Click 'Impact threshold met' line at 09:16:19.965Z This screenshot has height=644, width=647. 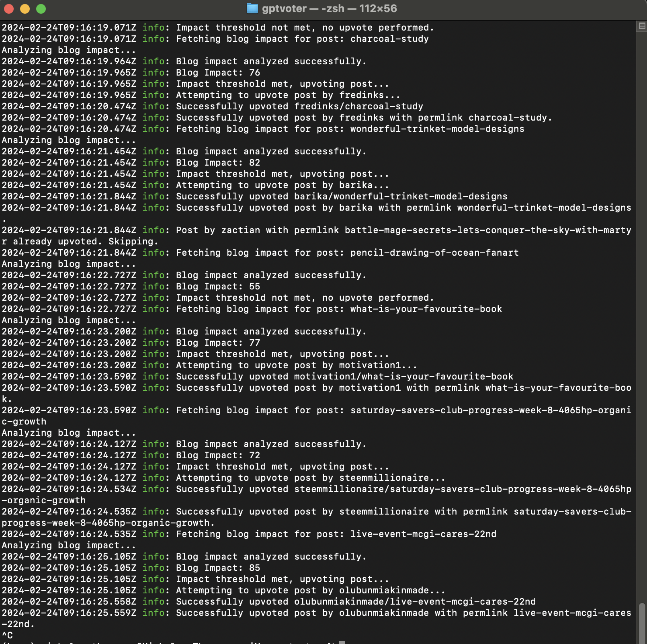tap(283, 84)
